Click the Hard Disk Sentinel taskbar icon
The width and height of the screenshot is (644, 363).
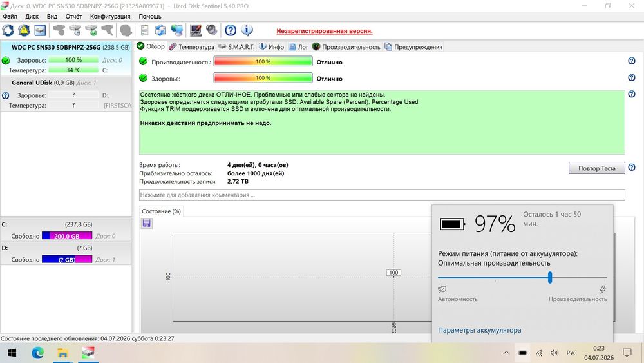(x=88, y=353)
